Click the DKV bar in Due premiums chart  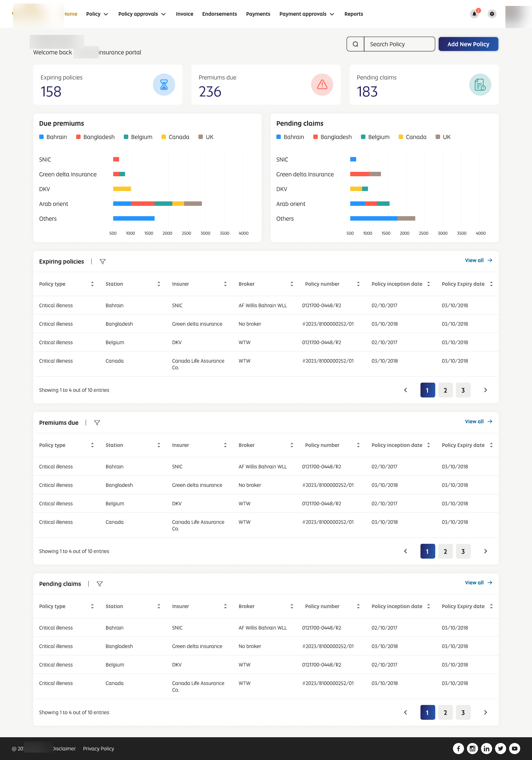(122, 189)
